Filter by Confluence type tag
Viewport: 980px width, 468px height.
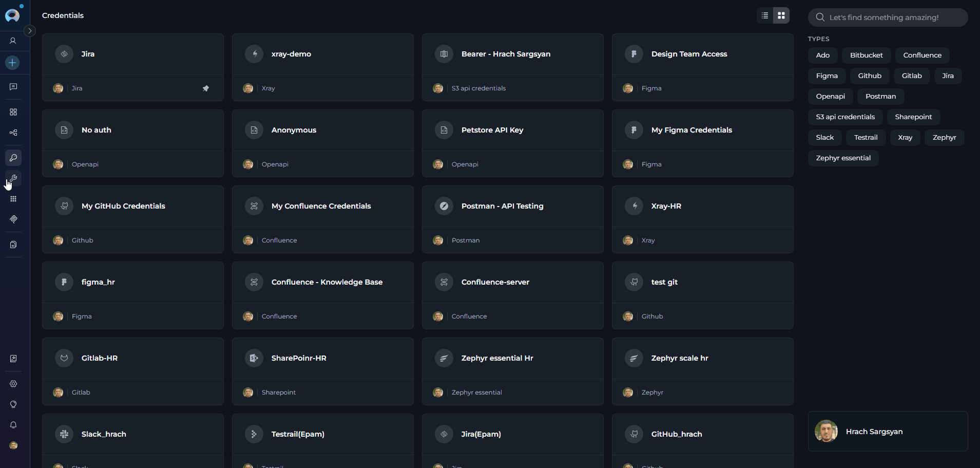click(x=923, y=55)
